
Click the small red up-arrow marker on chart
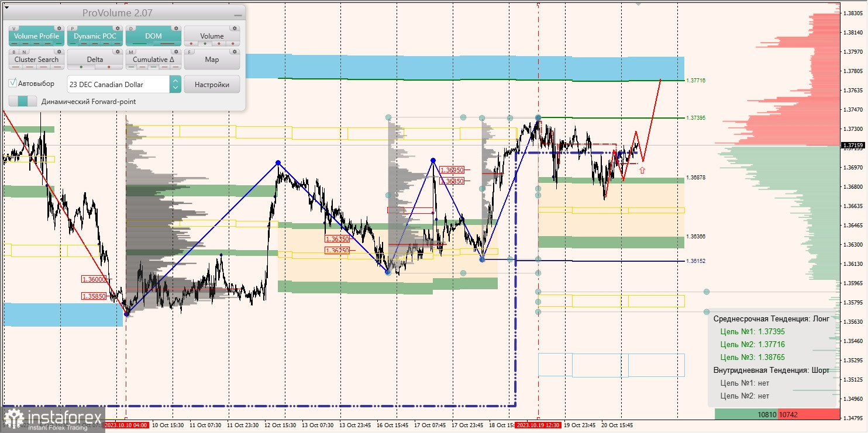coord(642,170)
